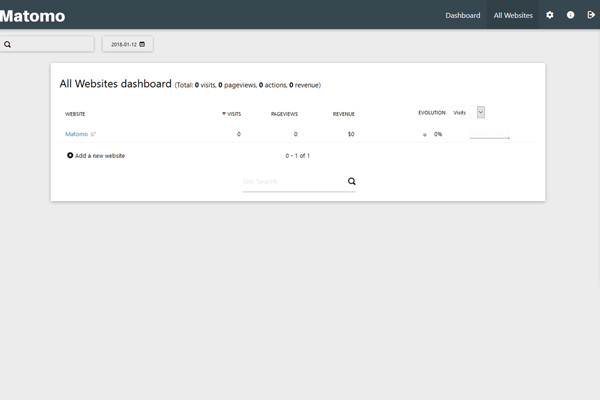Open the Matomo site external link icon

pyautogui.click(x=94, y=134)
